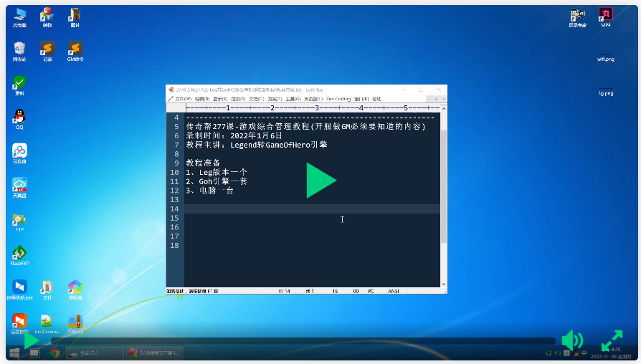This screenshot has height=364, width=641.
Task: Click line number 14 in the editor gutter
Action: pyautogui.click(x=174, y=209)
